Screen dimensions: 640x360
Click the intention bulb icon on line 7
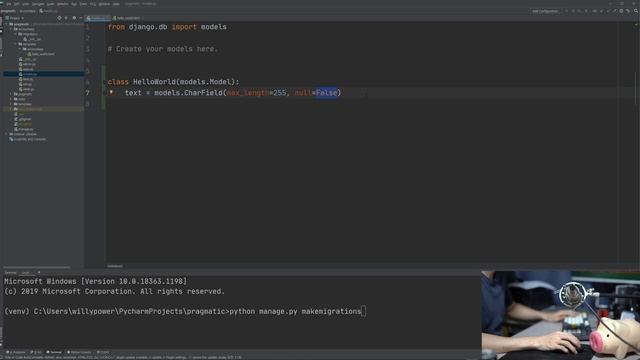(x=111, y=93)
